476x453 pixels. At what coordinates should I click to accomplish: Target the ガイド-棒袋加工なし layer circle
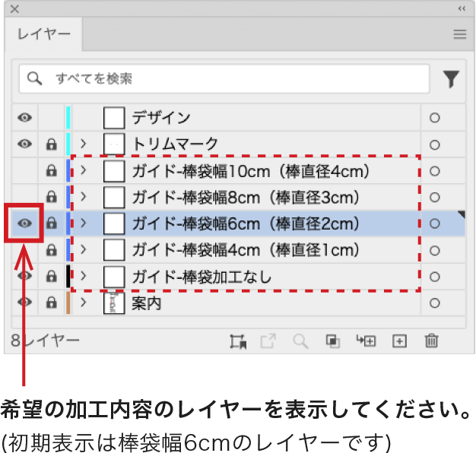(x=434, y=277)
